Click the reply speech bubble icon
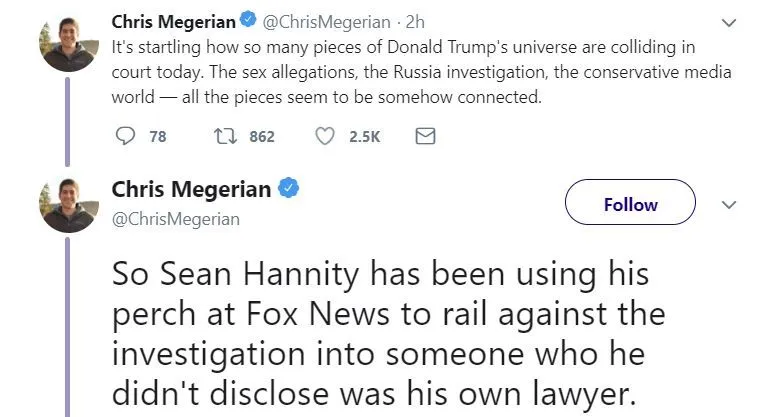The height and width of the screenshot is (417, 770). [x=126, y=137]
